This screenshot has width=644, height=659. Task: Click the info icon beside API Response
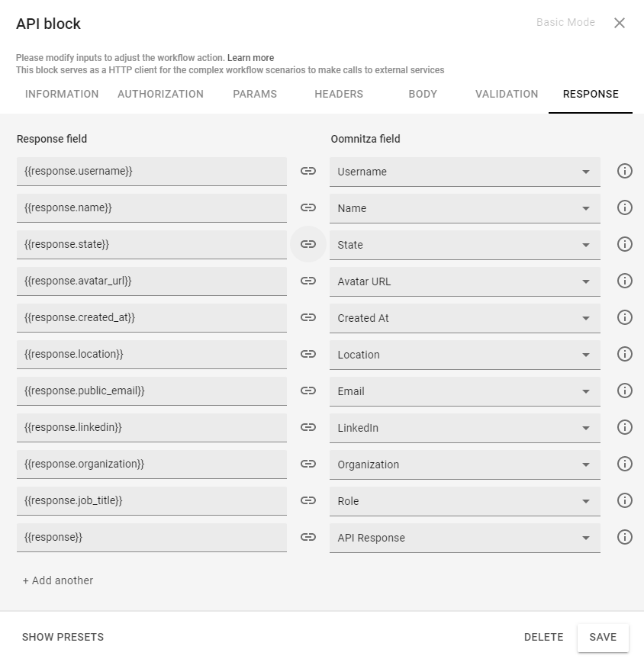click(x=624, y=537)
